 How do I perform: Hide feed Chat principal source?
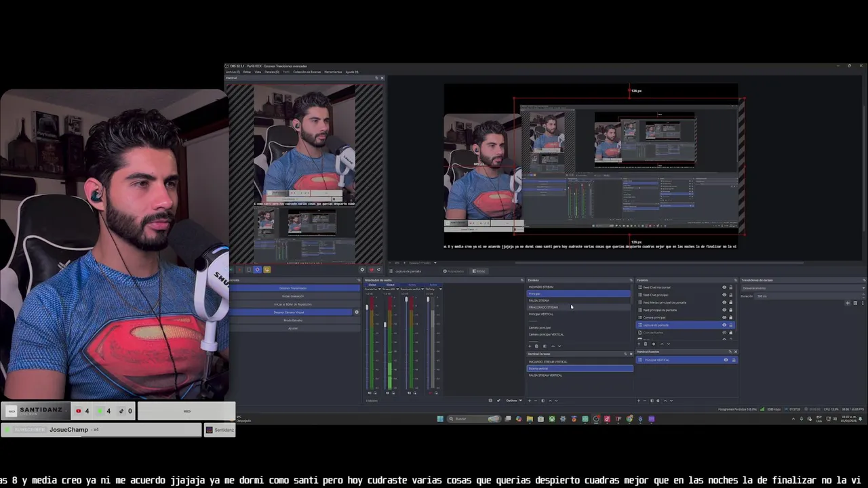tap(724, 295)
